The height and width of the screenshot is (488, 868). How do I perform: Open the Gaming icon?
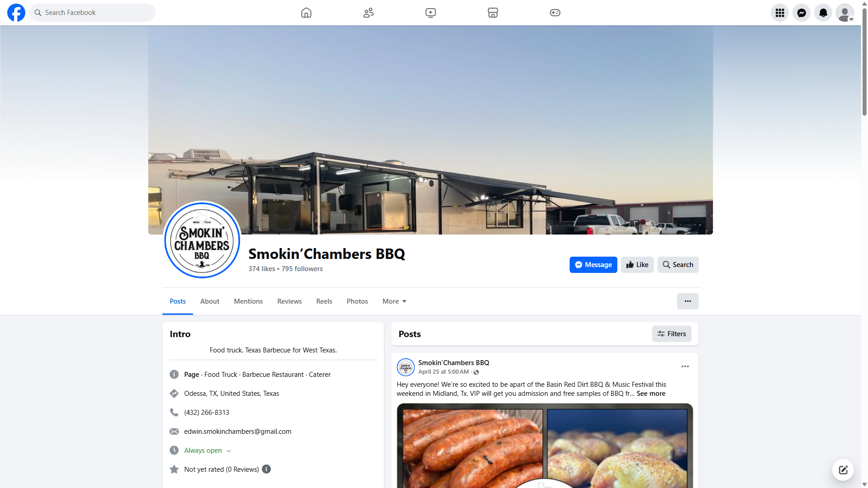(x=555, y=13)
